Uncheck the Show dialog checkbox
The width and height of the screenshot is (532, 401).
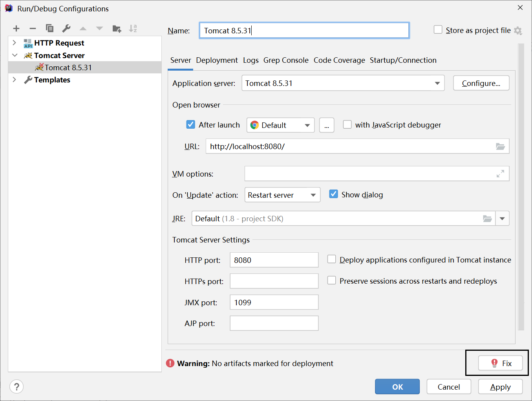click(333, 194)
